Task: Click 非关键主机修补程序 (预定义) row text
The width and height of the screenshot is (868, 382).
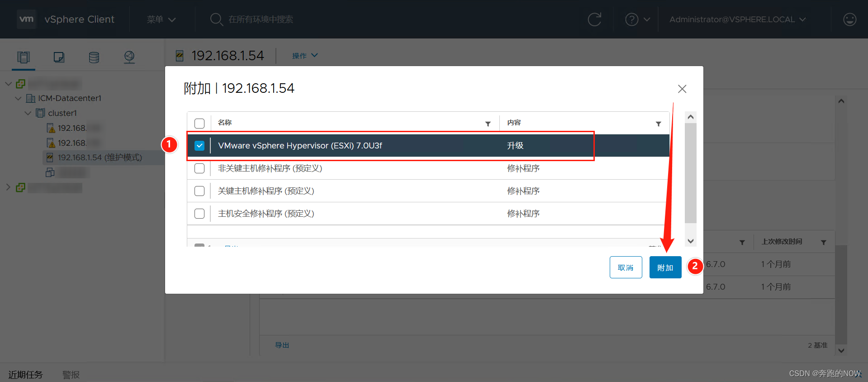Action: 270,168
